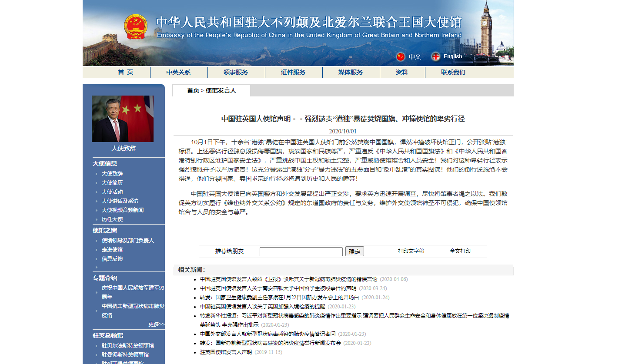The height and width of the screenshot is (364, 632).
Task: Open the 领事服务 navigation menu item
Action: pos(236,72)
